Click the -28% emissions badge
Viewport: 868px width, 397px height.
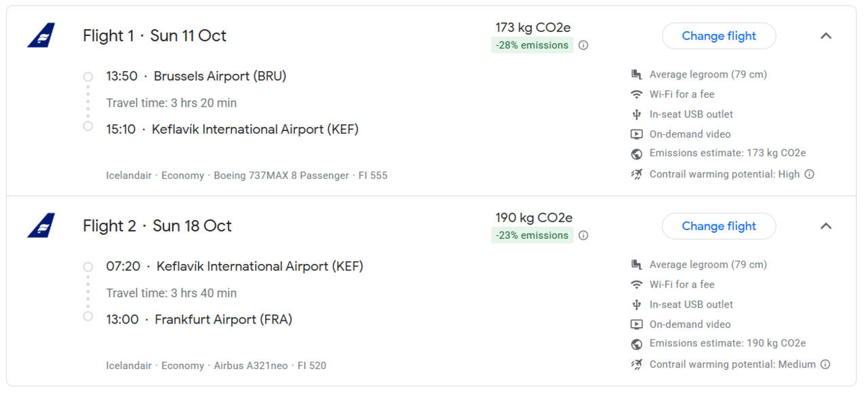pyautogui.click(x=532, y=45)
